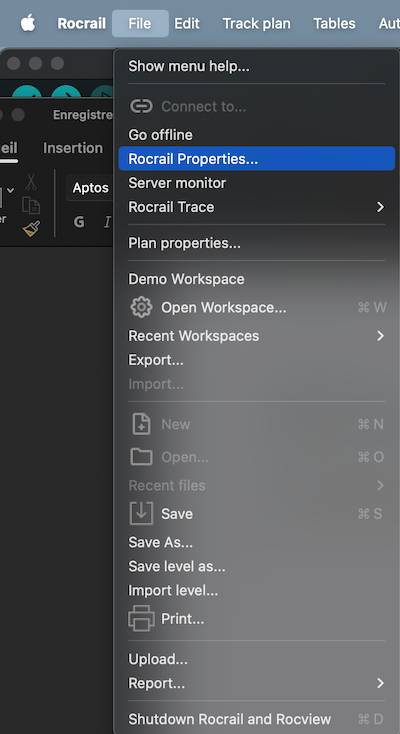Select Upload...
The width and height of the screenshot is (400, 734).
click(x=257, y=659)
